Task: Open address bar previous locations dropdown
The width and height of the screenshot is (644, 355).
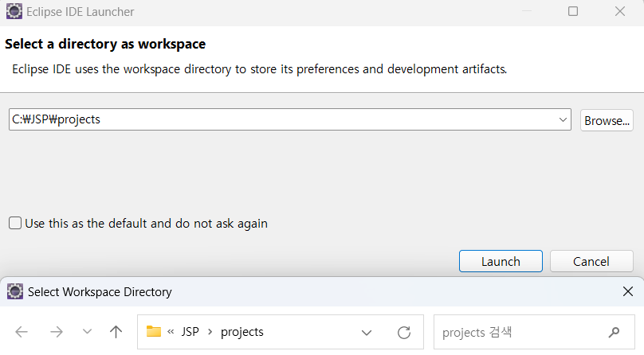Action: coord(367,333)
